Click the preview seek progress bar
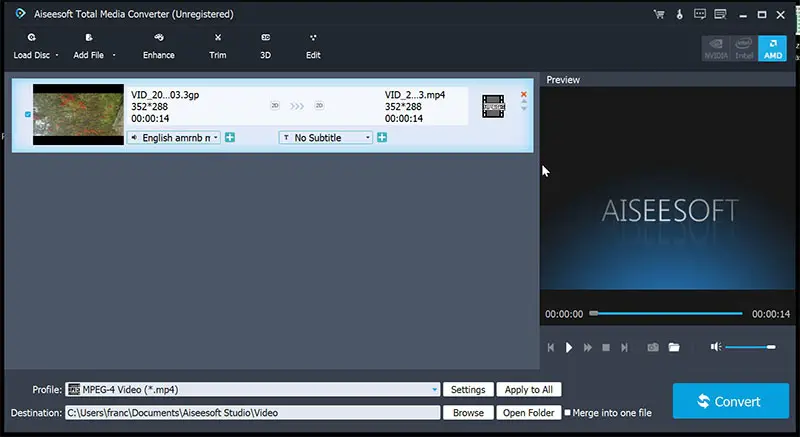The height and width of the screenshot is (437, 800). coord(666,314)
